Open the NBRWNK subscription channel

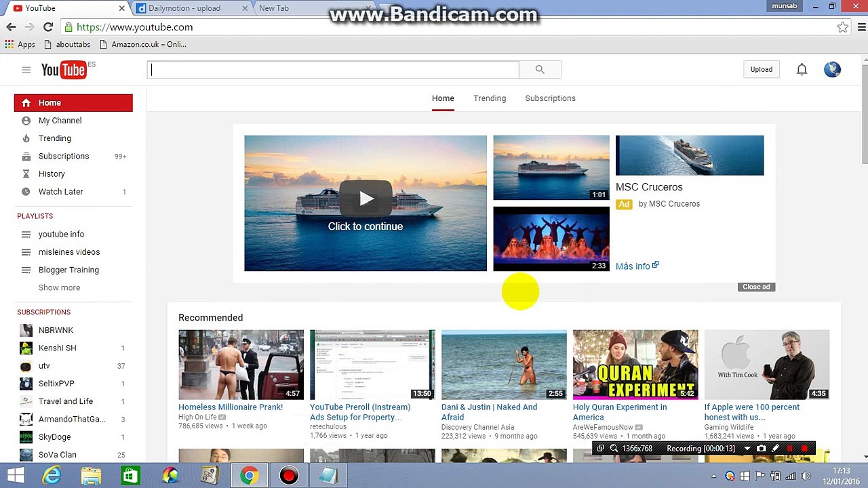(x=73, y=330)
